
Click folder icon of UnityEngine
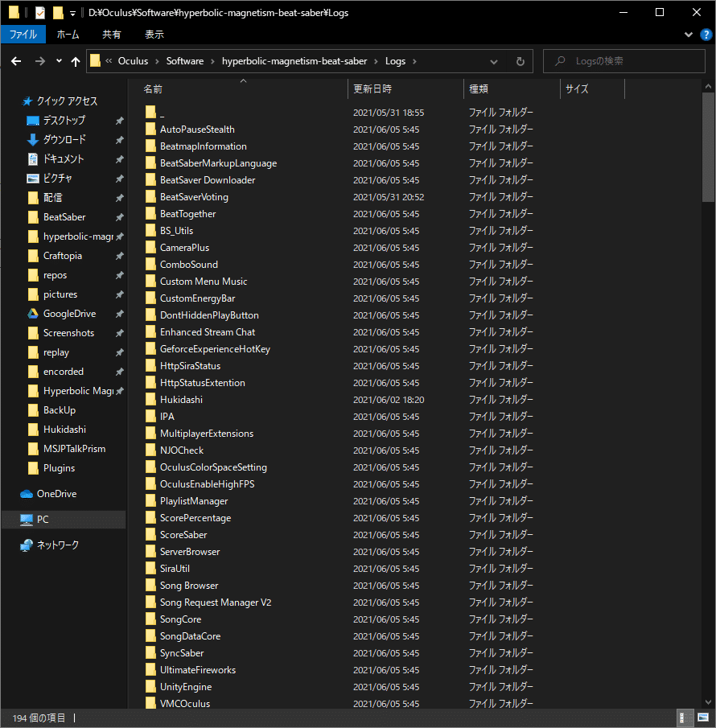pos(150,687)
